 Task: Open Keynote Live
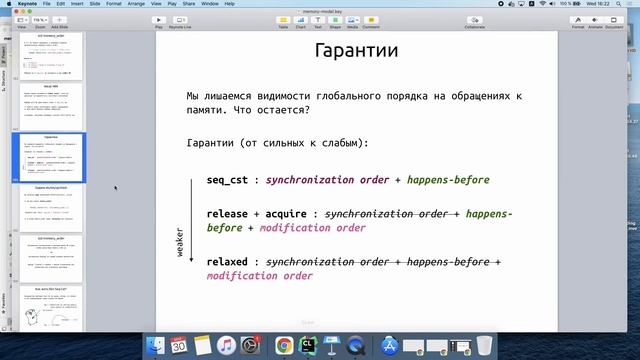180,20
